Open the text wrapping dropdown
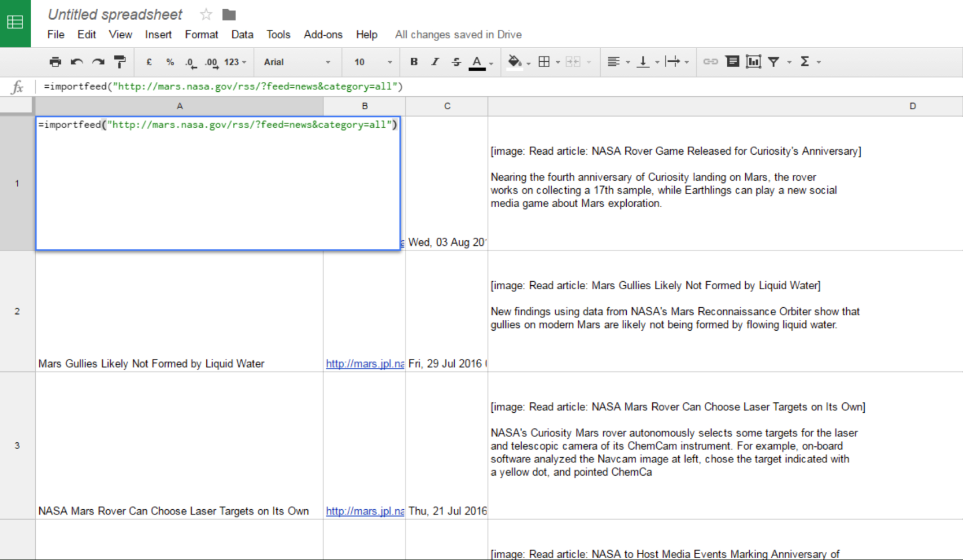Screen dimensions: 963x560 click(x=677, y=62)
